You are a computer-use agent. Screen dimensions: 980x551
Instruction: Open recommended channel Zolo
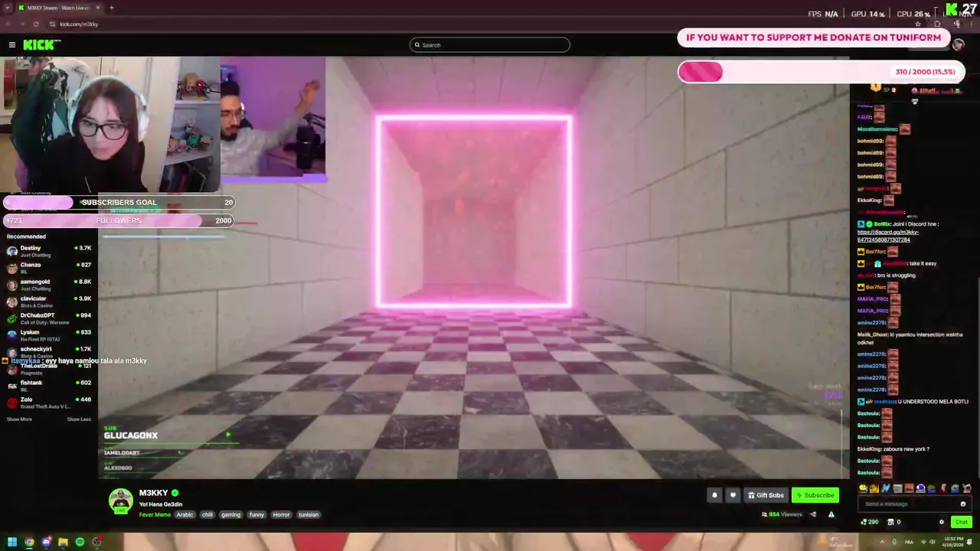pyautogui.click(x=48, y=403)
